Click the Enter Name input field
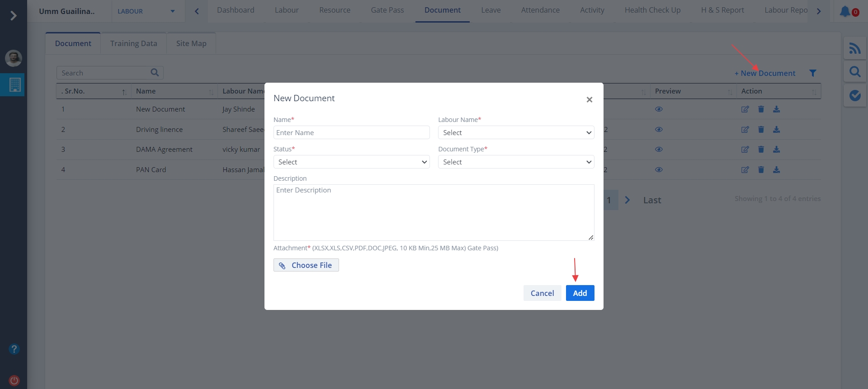 pos(351,132)
